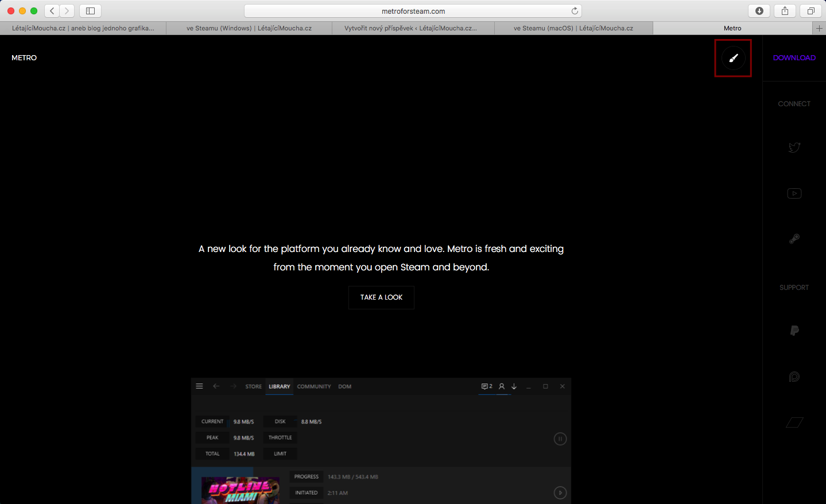
Task: Click PEAK label in Steam preview
Action: 212,437
